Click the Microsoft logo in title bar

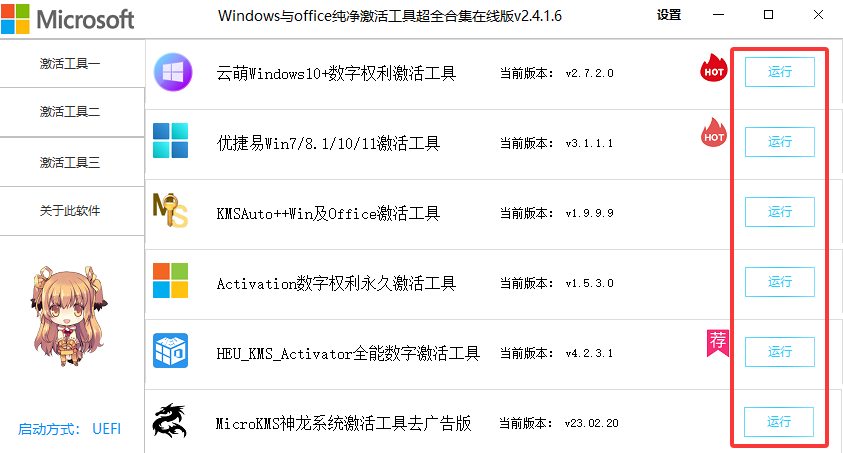pyautogui.click(x=70, y=17)
